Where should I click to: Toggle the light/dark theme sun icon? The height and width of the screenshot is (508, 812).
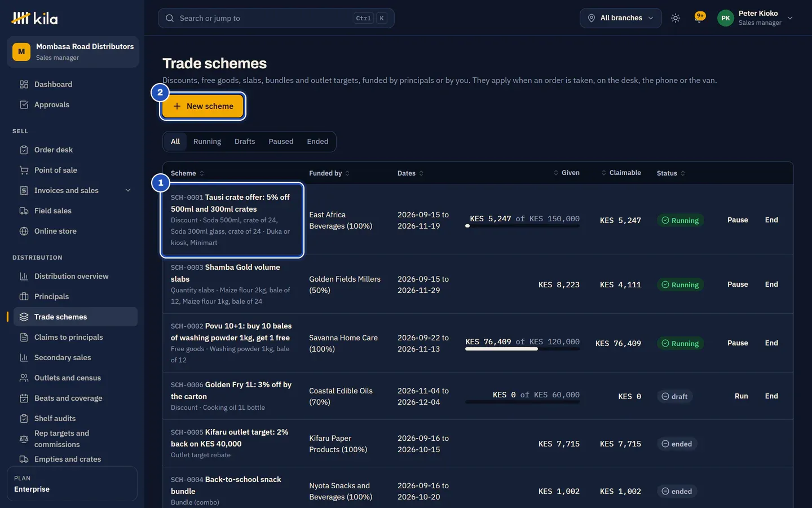[x=676, y=18]
